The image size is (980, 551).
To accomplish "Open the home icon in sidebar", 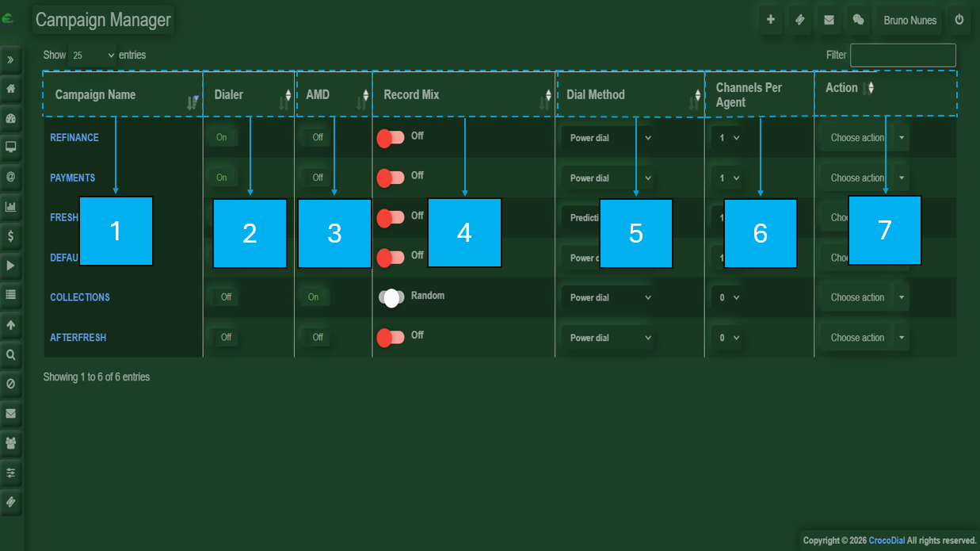I will point(11,89).
